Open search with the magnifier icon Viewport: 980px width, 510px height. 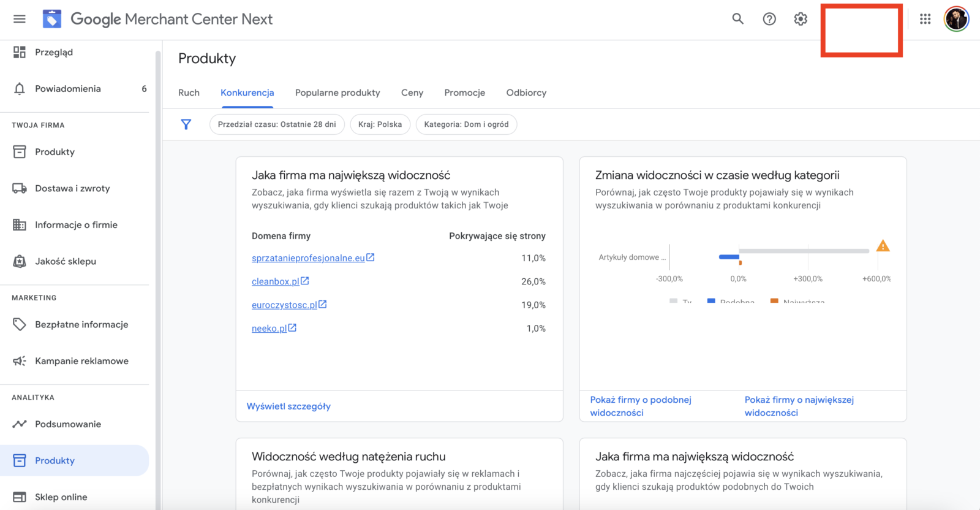point(738,19)
